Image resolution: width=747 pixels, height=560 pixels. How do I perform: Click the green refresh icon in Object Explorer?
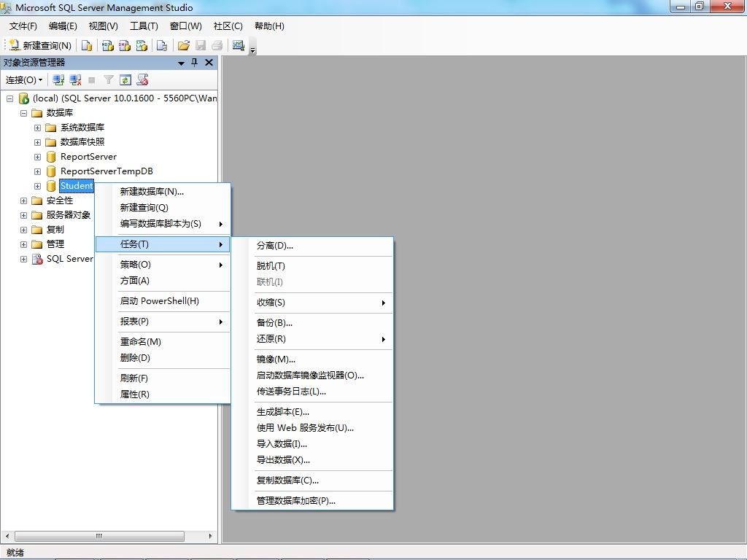(x=125, y=80)
